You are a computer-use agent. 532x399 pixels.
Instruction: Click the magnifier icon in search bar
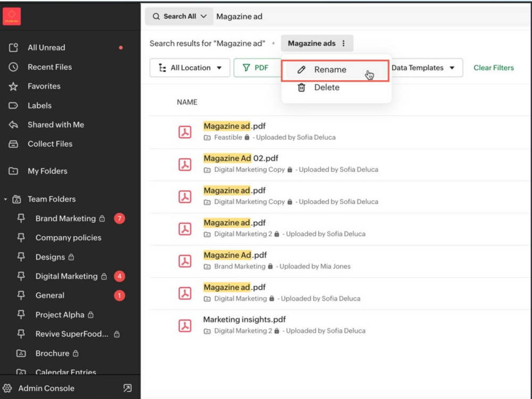click(x=156, y=16)
